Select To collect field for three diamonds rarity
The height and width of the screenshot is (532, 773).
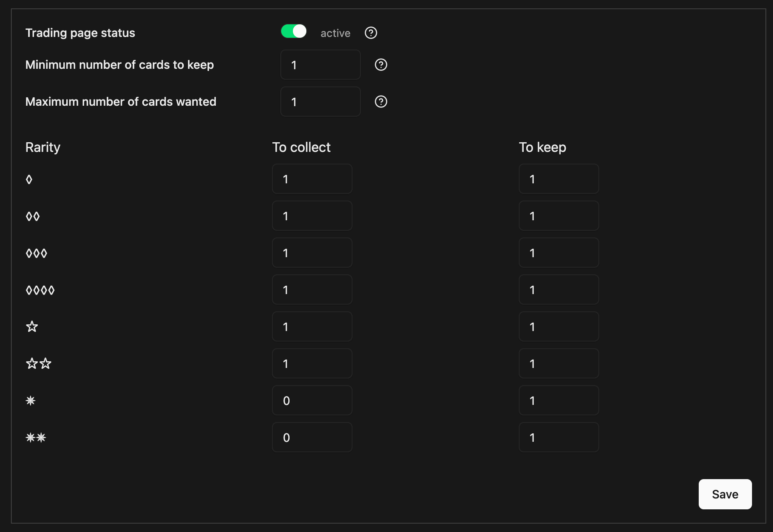pyautogui.click(x=312, y=253)
